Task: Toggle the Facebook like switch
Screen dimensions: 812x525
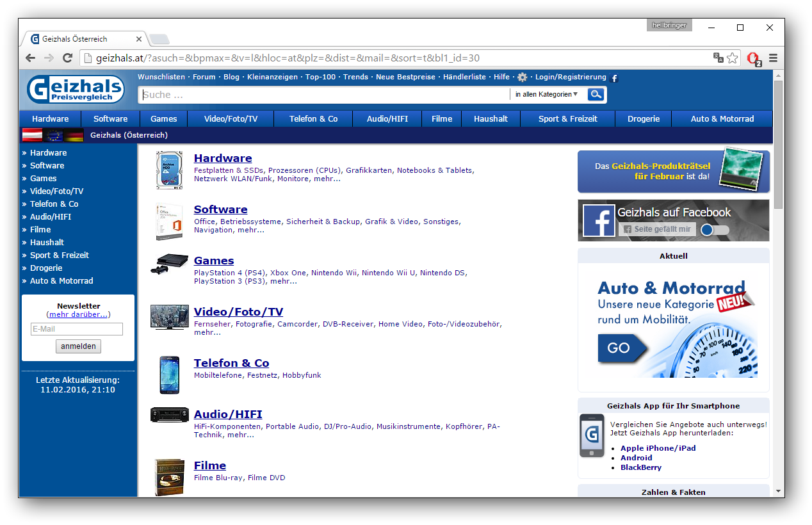Action: [x=715, y=230]
